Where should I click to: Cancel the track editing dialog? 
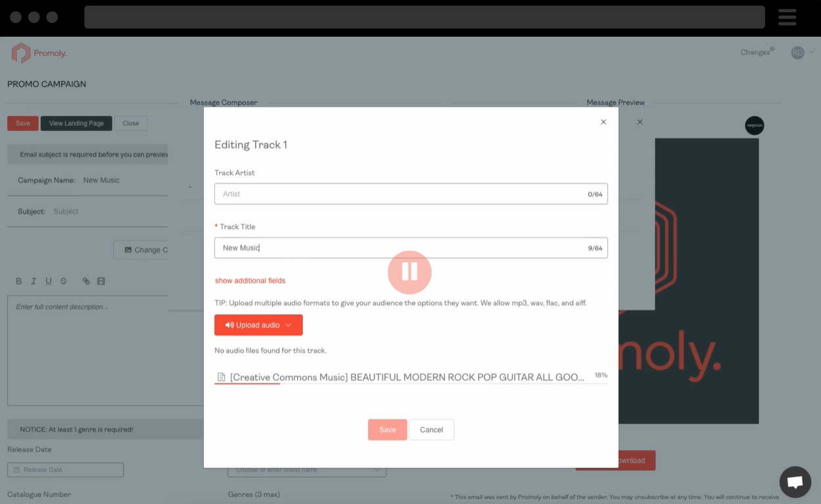coord(431,430)
